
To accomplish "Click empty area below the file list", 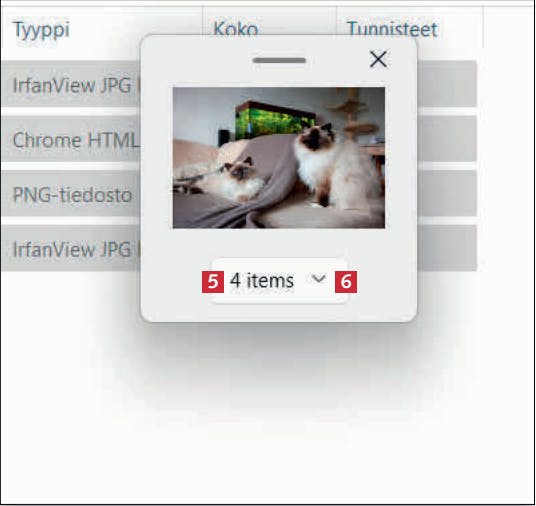I will [x=267, y=410].
